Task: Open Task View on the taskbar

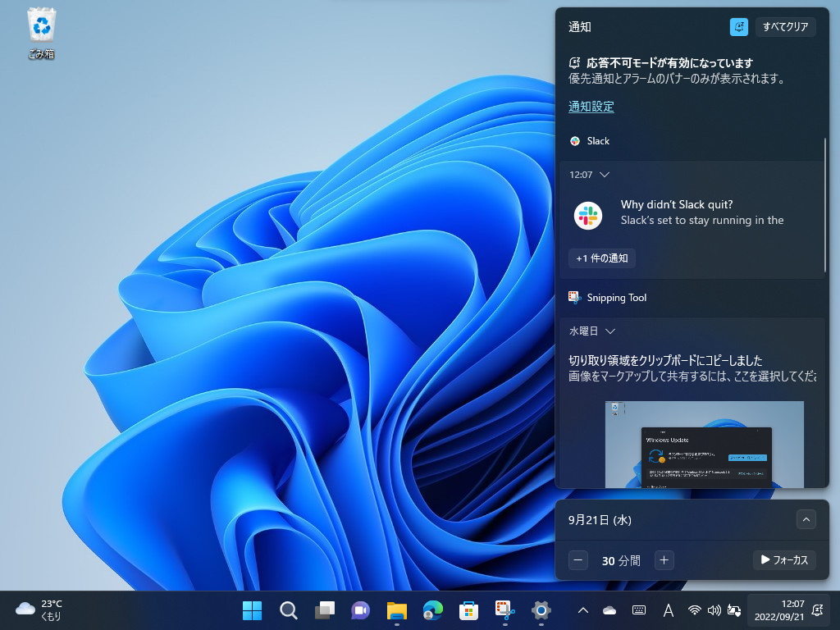Action: point(323,610)
